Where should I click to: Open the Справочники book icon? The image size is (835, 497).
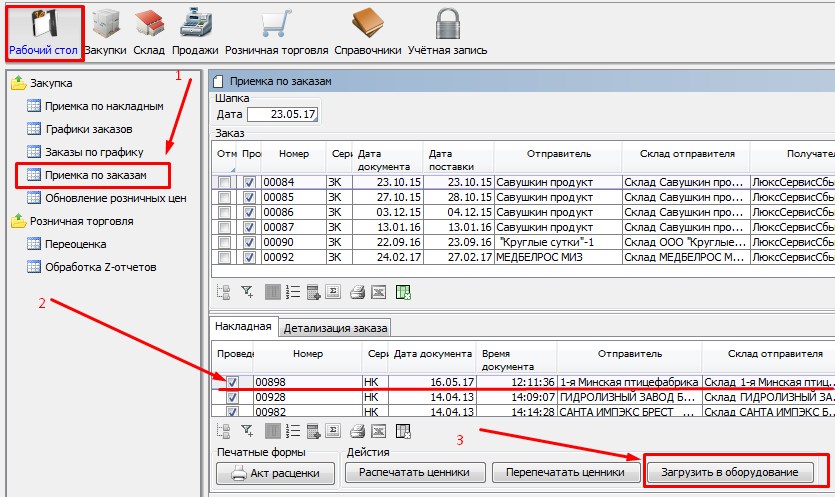369,30
